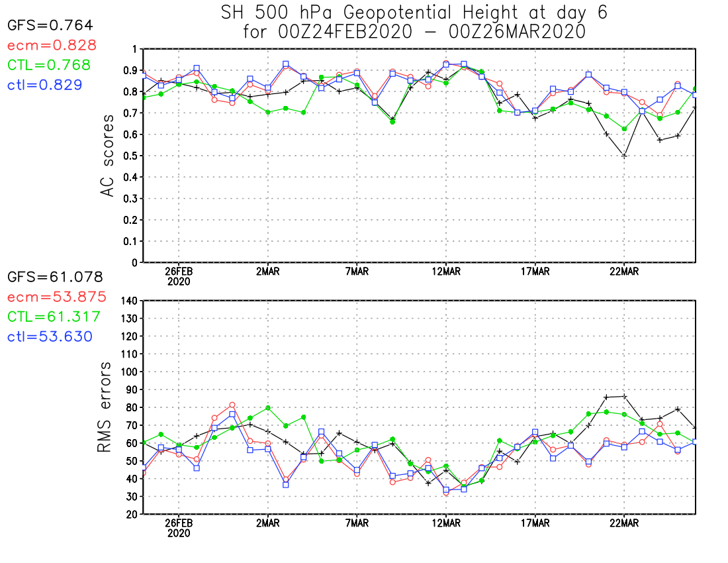The width and height of the screenshot is (728, 563).
Task: Pick the blue "ctl=53.630" legend entry
Action: 50,336
